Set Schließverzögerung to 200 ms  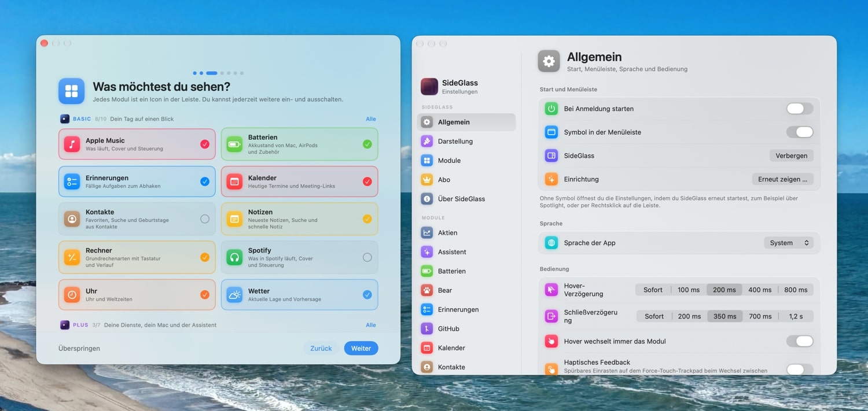(x=690, y=316)
